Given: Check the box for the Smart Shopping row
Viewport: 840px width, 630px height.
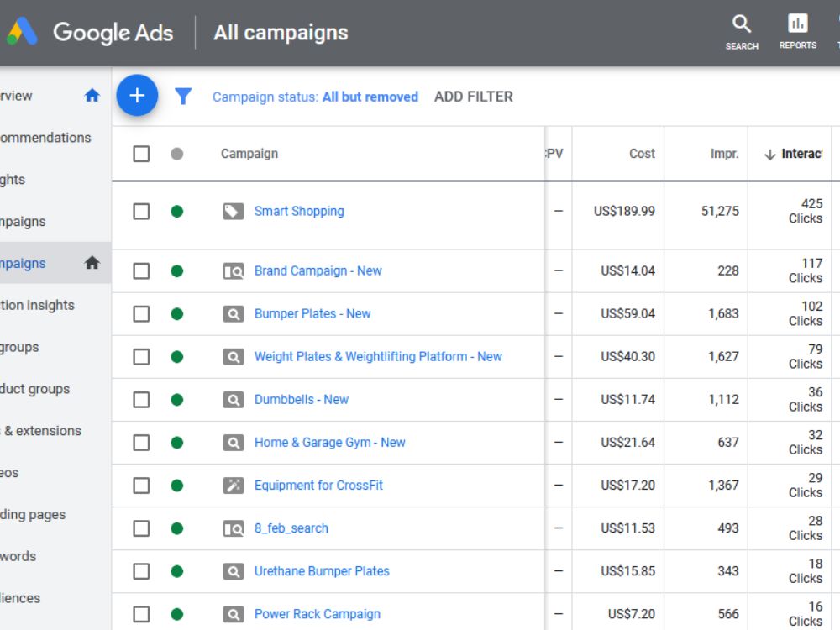Looking at the screenshot, I should 141,211.
